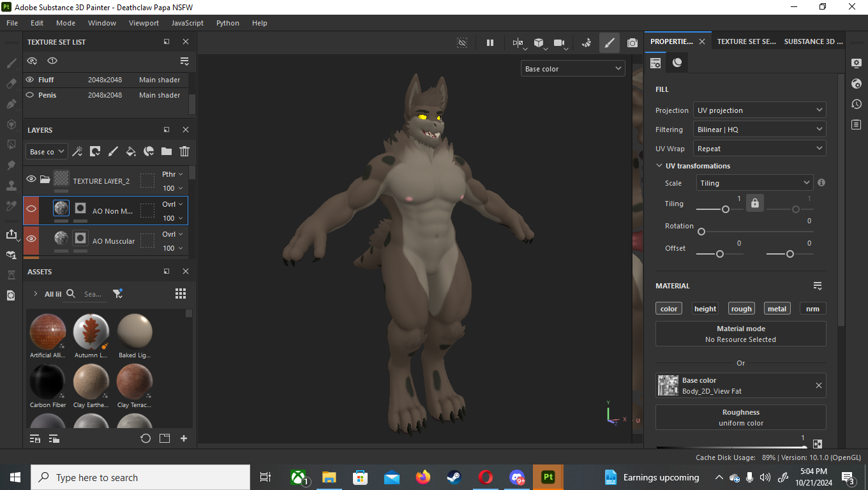Open the Base color viewport channel dropdown
The height and width of the screenshot is (490, 868).
(x=572, y=69)
